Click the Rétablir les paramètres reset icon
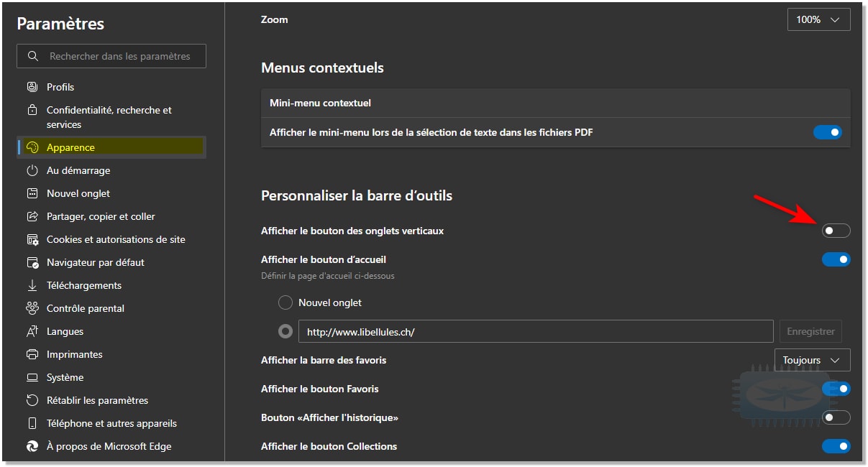Screen dimensions: 868x467 [32, 400]
